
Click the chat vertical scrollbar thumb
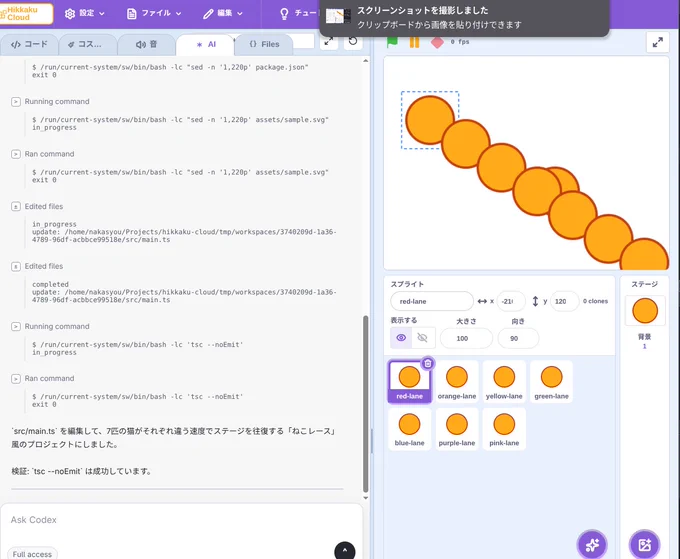tap(366, 404)
